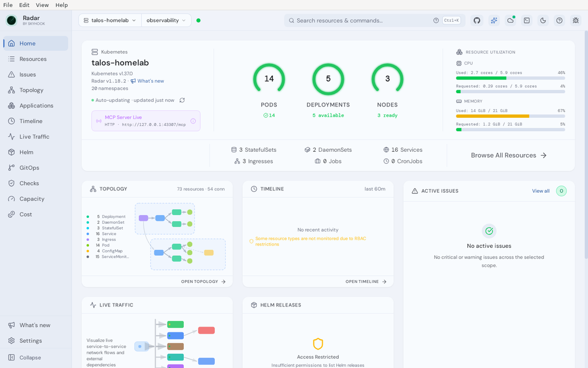Collapse the sidebar
The height and width of the screenshot is (368, 588).
[36, 358]
